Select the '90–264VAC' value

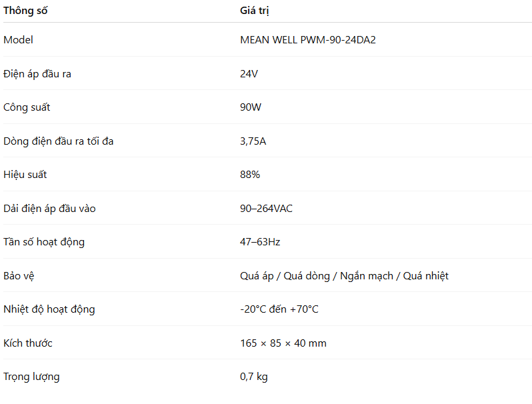pyautogui.click(x=266, y=209)
